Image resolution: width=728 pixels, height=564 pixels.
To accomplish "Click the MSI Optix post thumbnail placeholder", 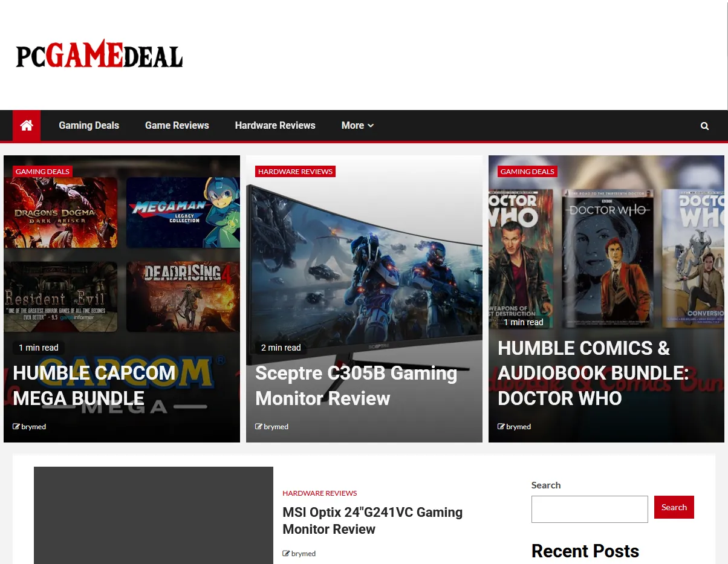I will 154,515.
